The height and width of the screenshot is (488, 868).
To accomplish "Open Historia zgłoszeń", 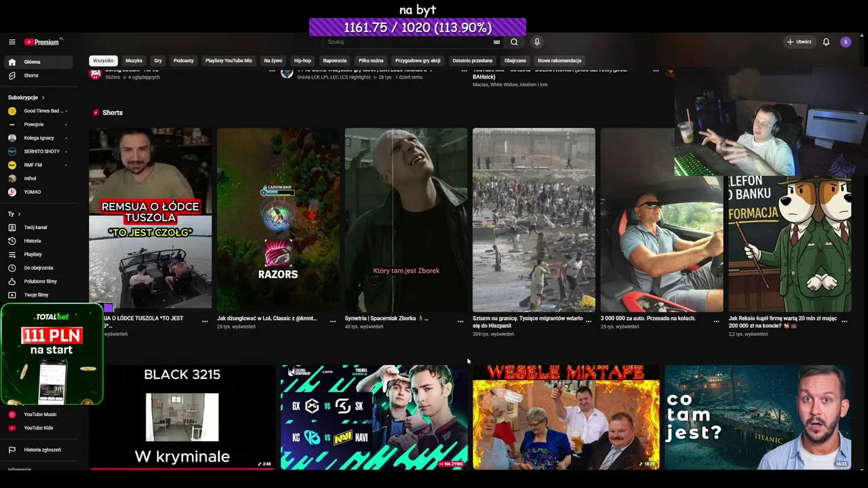I will pyautogui.click(x=37, y=449).
